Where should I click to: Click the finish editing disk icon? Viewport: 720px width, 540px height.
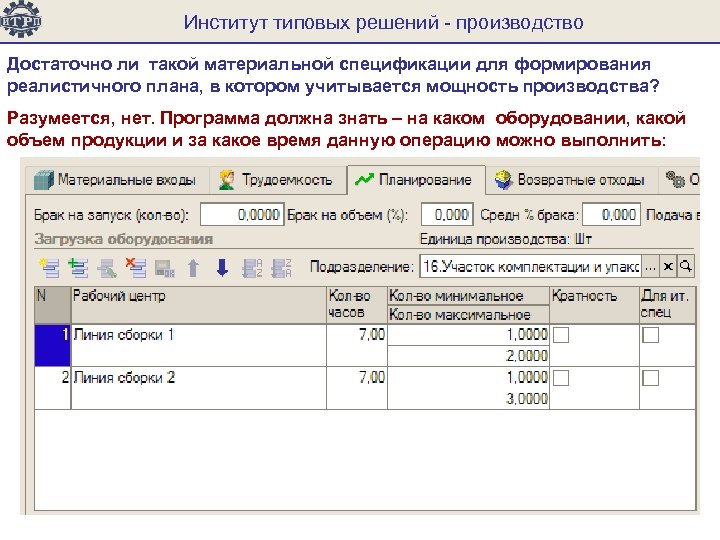pos(165,268)
